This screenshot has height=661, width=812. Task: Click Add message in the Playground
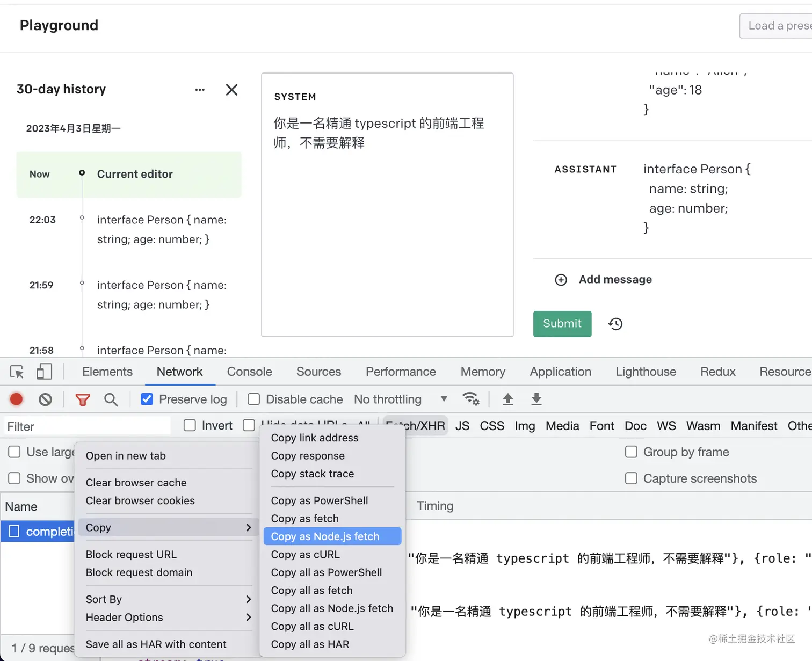click(615, 279)
